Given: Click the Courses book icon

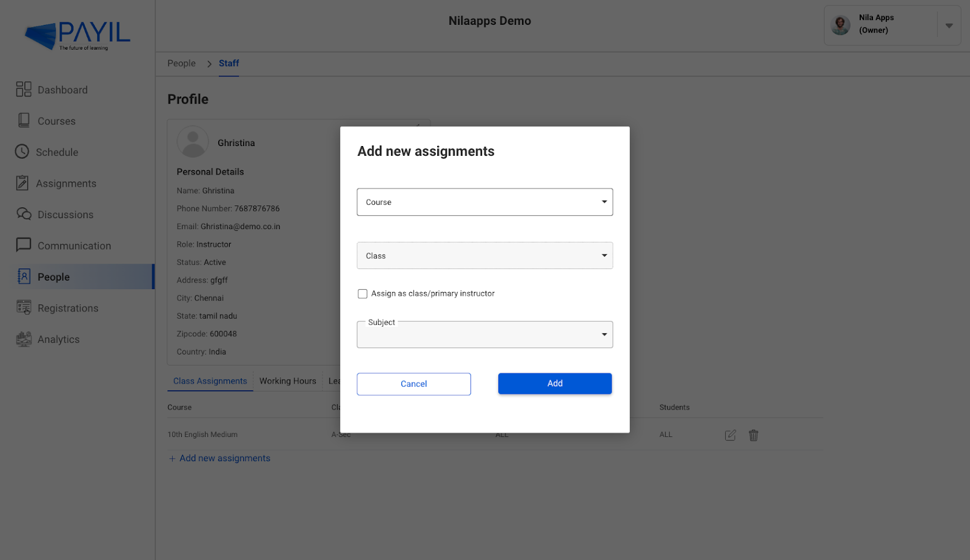Looking at the screenshot, I should click(24, 121).
